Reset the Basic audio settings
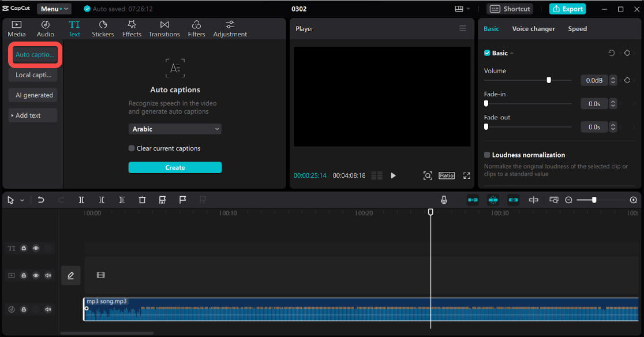Viewport: 644px width, 337px height. (612, 53)
